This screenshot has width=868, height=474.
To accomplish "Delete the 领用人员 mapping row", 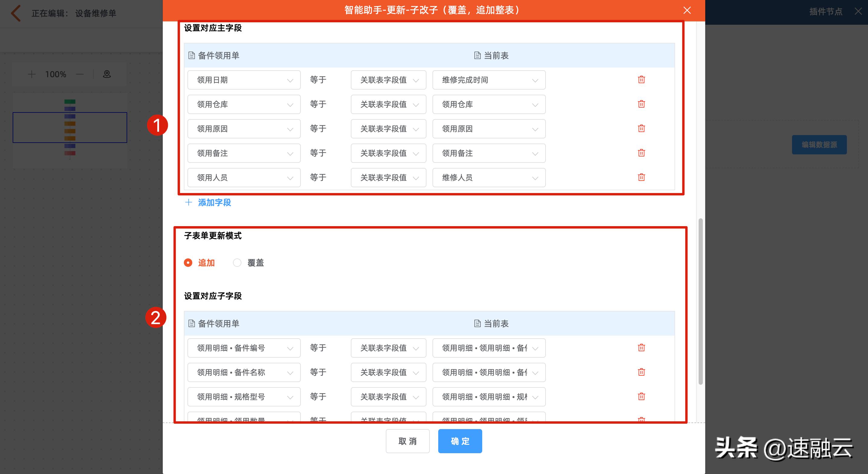I will tap(641, 177).
